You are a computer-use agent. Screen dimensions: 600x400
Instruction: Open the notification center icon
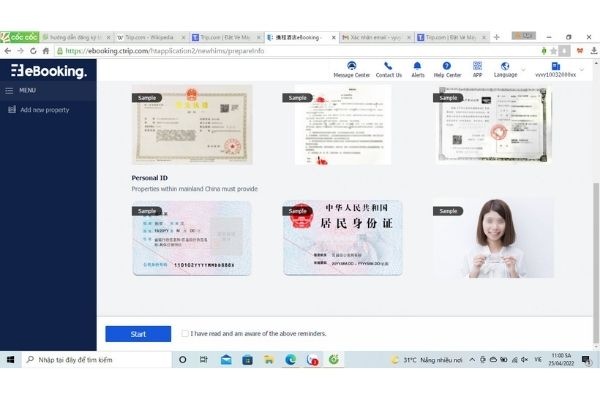[x=586, y=359]
